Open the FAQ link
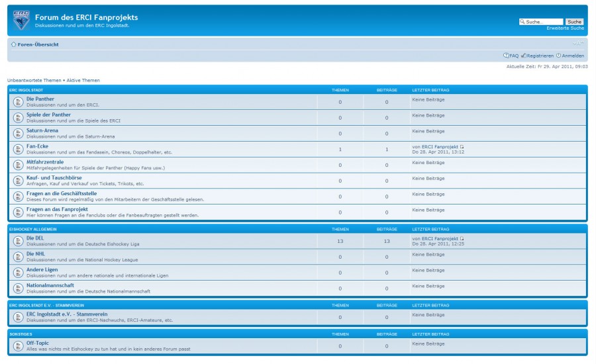Screen dimensions: 596x364 tap(511, 56)
